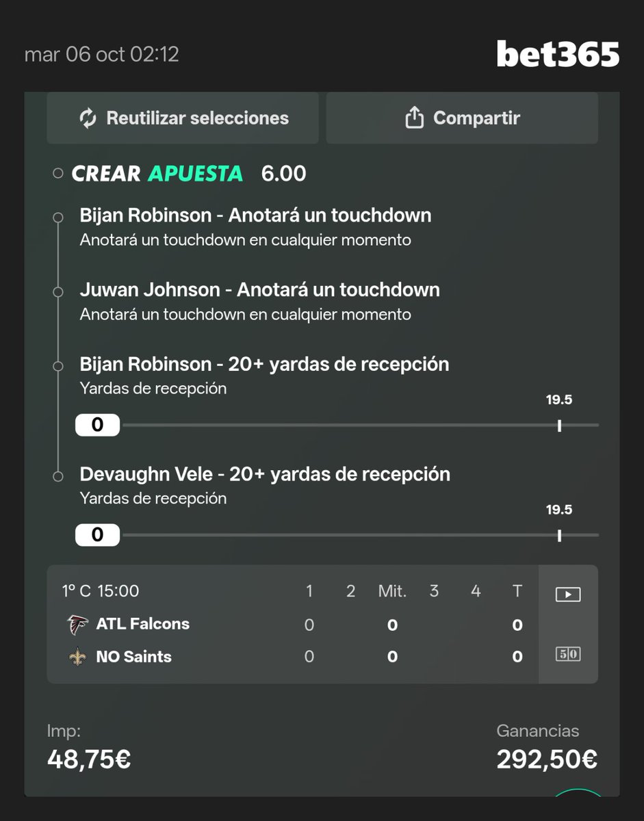The image size is (644, 821).
Task: Click the Mit. halftime column header
Action: click(x=392, y=591)
